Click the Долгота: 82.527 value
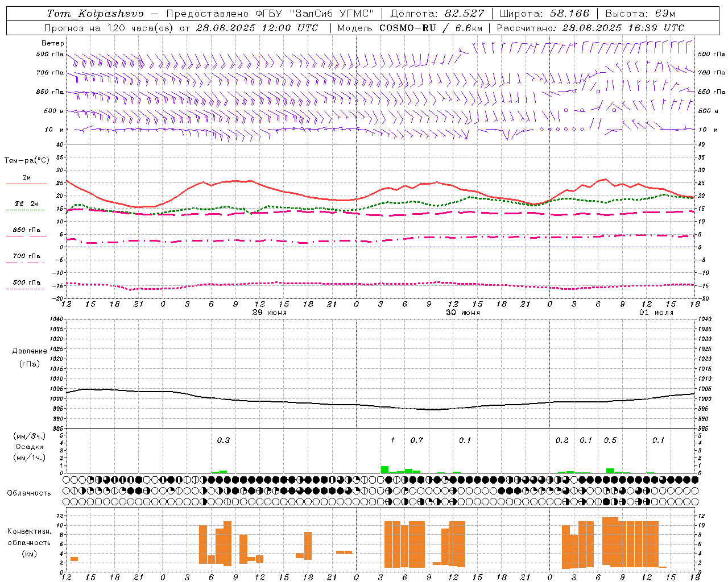 [437, 14]
